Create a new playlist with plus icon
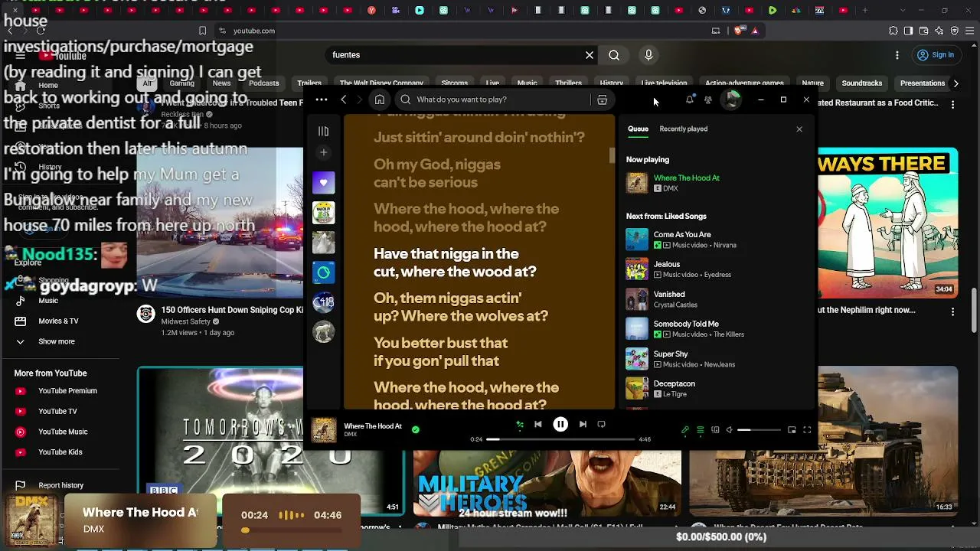Screen dimensions: 980x551 pyautogui.click(x=323, y=152)
